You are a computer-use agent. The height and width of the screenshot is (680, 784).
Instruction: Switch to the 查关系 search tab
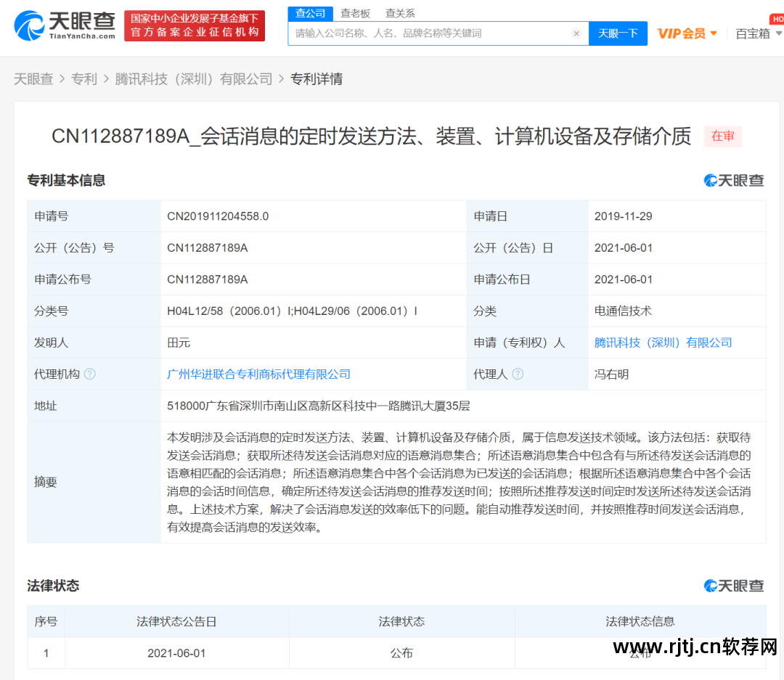click(x=400, y=14)
